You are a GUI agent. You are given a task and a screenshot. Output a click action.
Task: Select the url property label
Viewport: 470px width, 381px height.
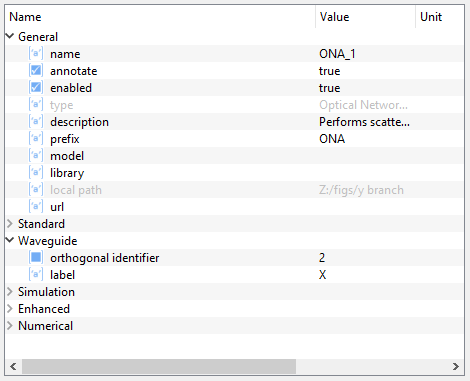point(57,207)
